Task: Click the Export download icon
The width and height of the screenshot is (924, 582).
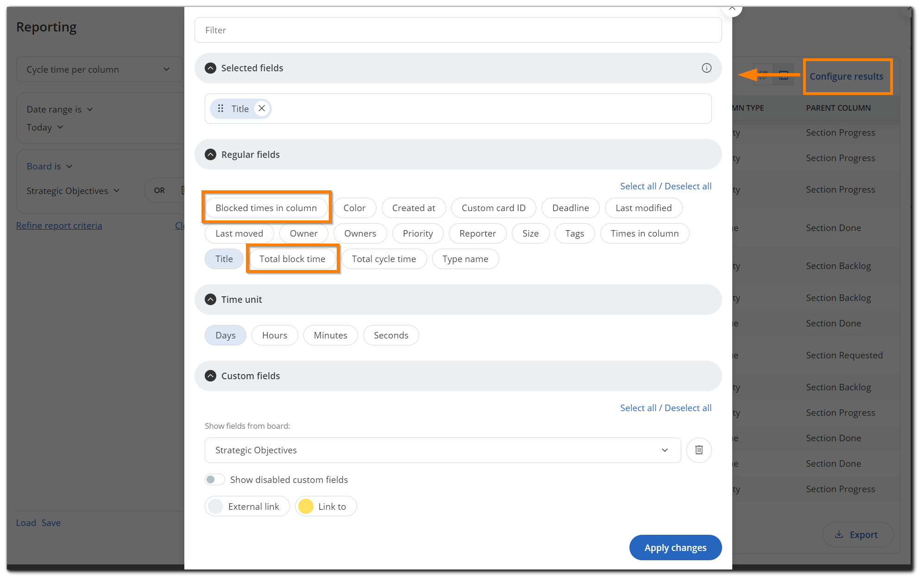Action: pyautogui.click(x=839, y=534)
